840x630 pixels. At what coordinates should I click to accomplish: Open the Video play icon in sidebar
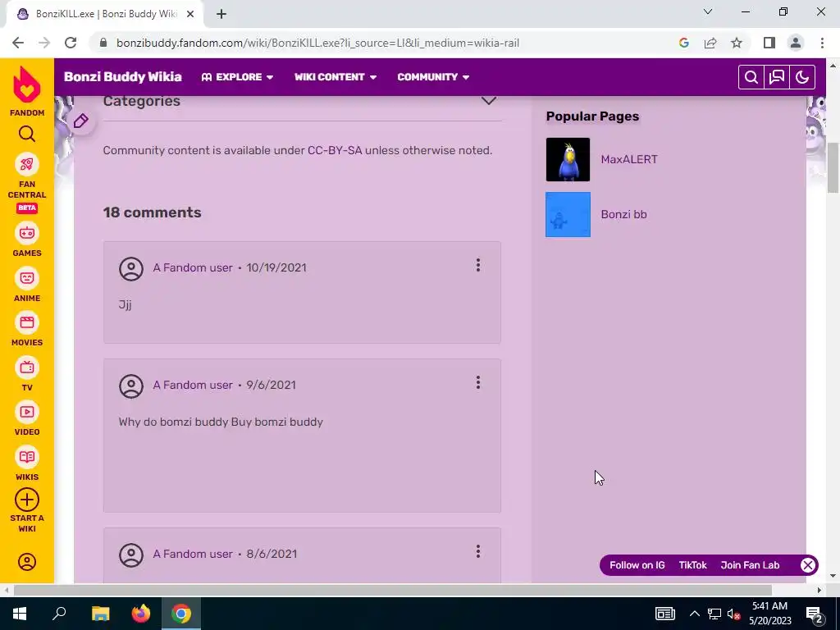coord(27,412)
